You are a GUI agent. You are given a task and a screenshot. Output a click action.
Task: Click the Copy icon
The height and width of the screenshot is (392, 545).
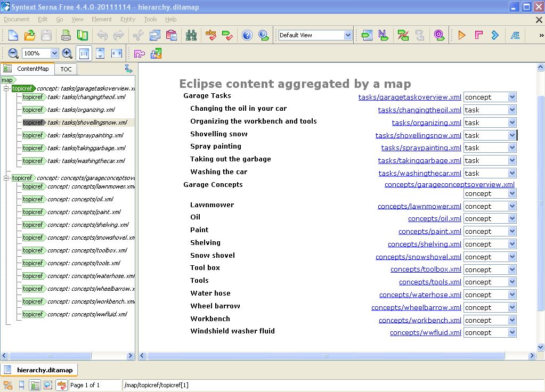(154, 35)
